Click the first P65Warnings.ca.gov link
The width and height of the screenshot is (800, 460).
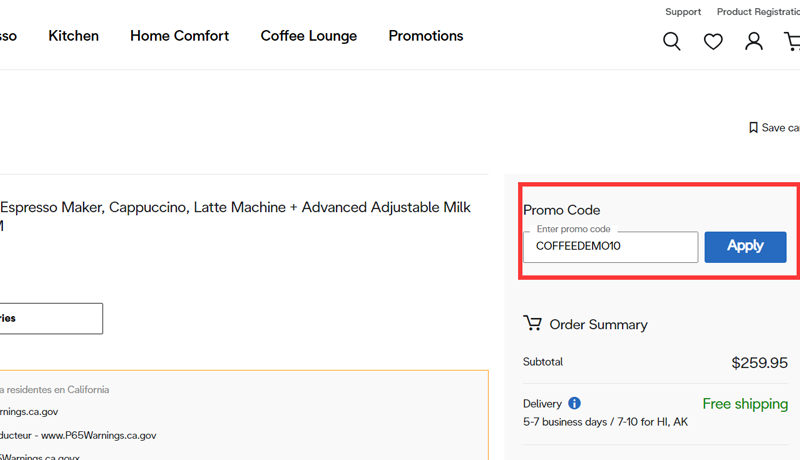[29, 411]
